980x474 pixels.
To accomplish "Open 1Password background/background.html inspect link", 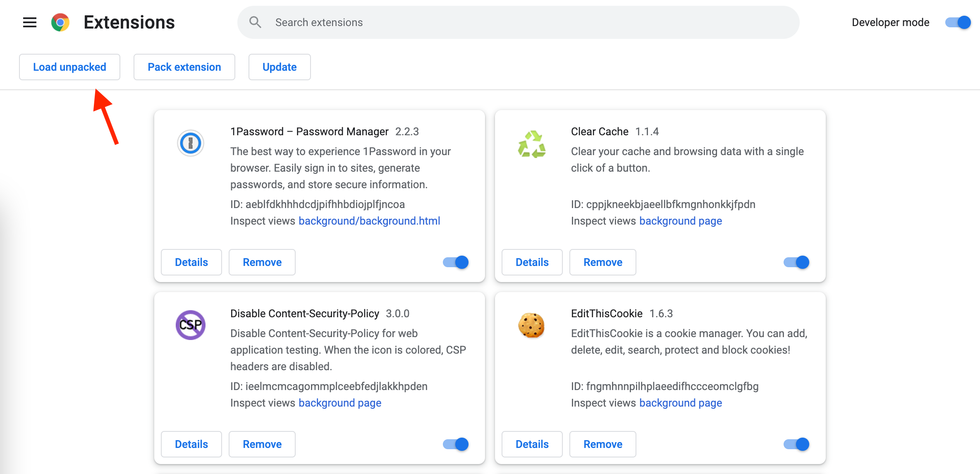I will tap(369, 221).
